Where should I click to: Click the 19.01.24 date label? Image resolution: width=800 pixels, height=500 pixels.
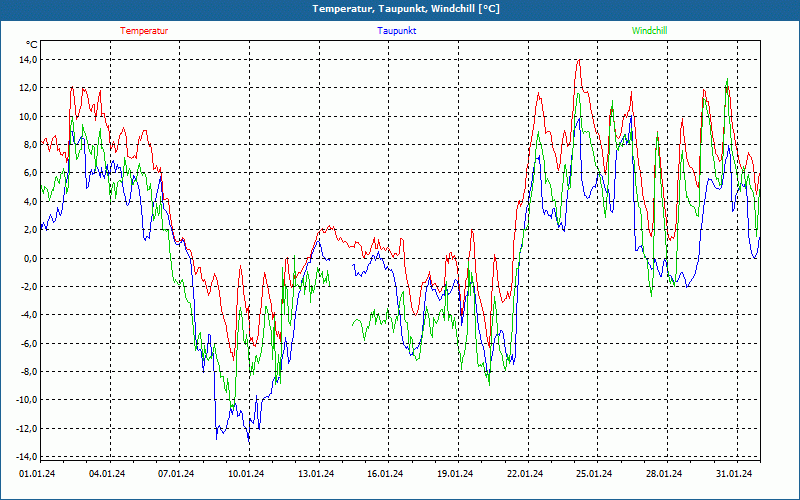coord(456,474)
